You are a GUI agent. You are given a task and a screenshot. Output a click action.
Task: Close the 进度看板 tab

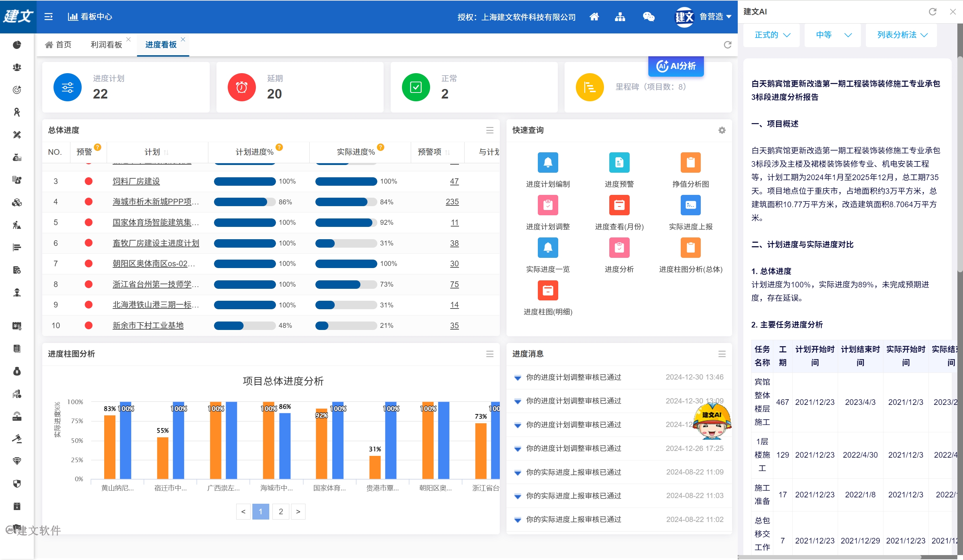tap(183, 39)
